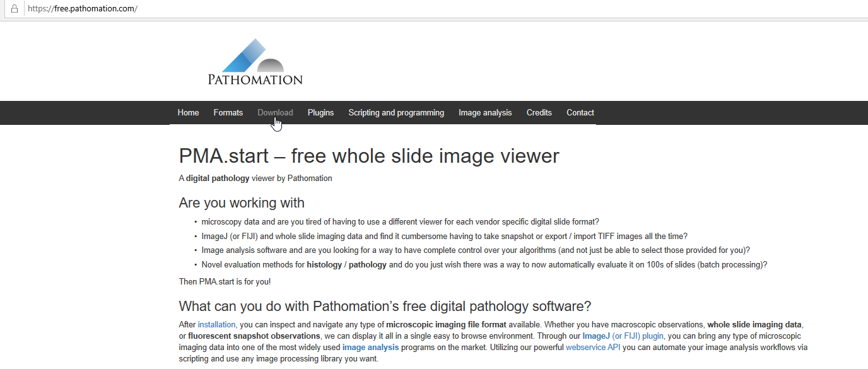Open Scripting and programming from the navbar
Image resolution: width=868 pixels, height=369 pixels.
pyautogui.click(x=396, y=113)
